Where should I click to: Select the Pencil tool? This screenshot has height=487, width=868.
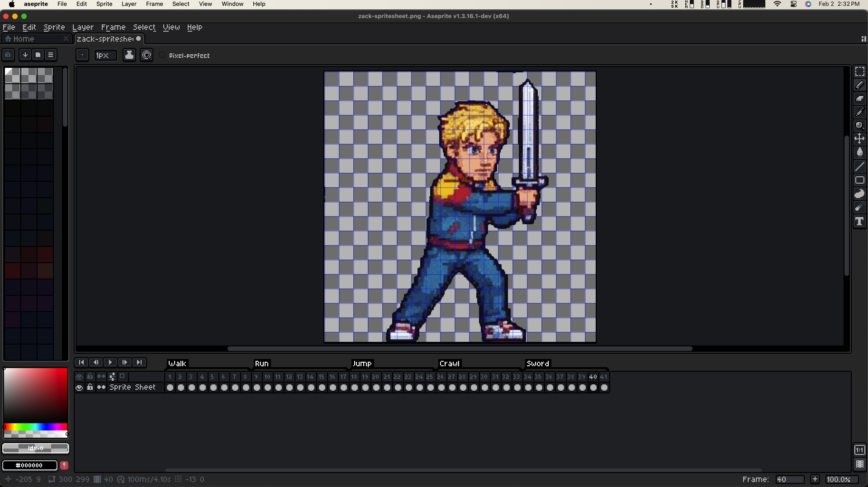(x=860, y=85)
